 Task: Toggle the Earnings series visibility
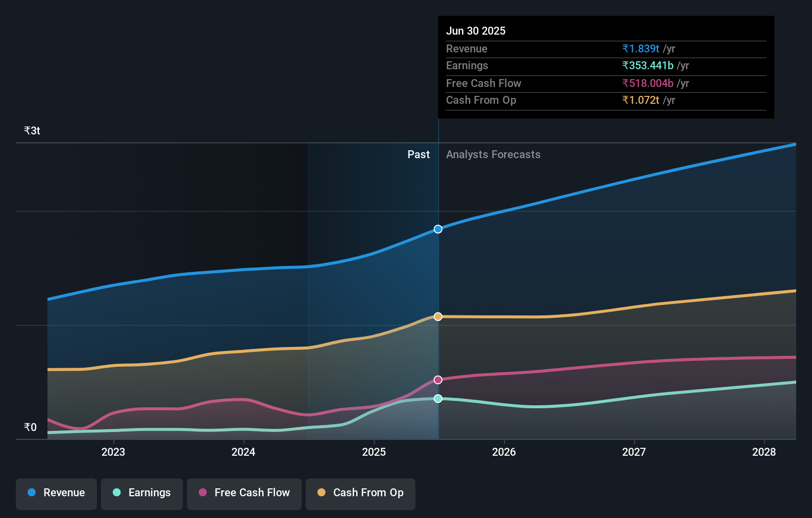[141, 493]
